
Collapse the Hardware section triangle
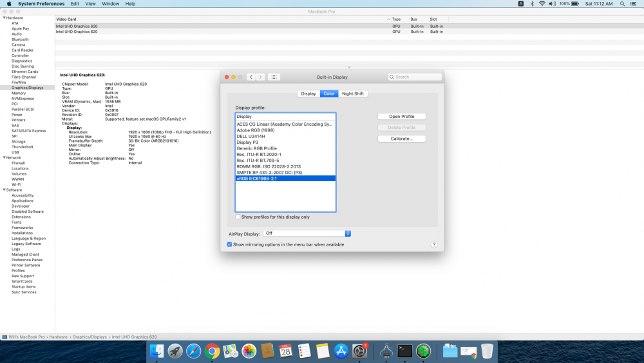4,17
